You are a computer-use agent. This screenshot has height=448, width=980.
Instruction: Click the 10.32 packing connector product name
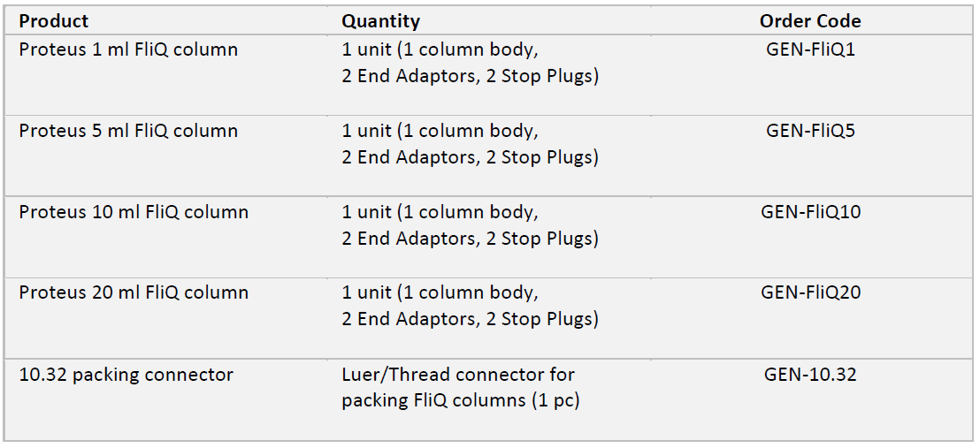126,375
